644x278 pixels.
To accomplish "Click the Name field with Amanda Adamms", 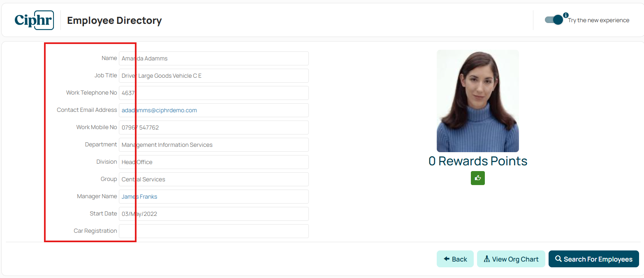I will (214, 58).
